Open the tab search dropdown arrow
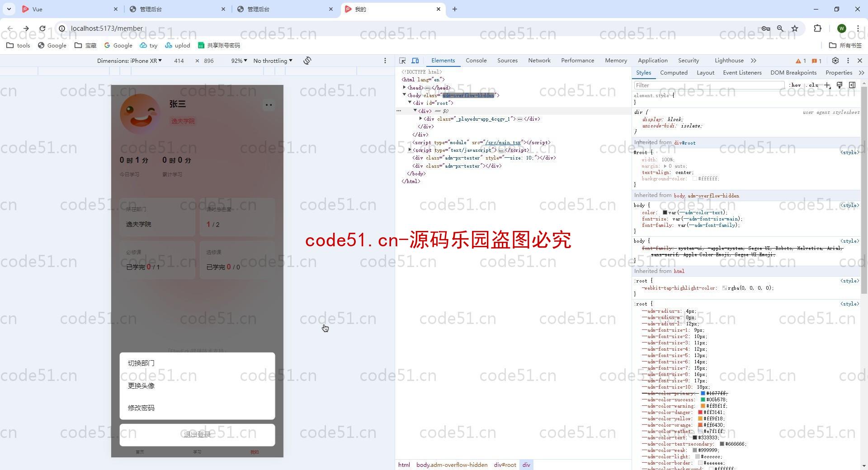Screen dimensions: 868x470 (9, 9)
